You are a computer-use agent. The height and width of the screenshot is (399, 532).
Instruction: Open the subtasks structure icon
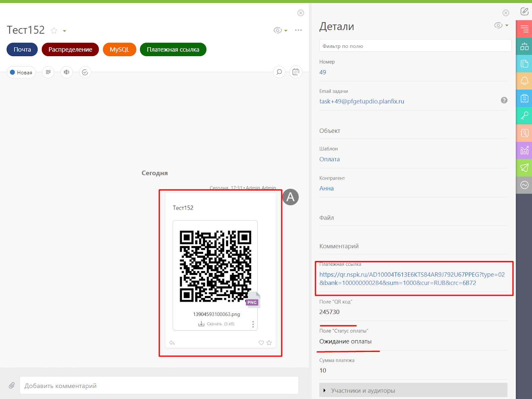point(66,72)
